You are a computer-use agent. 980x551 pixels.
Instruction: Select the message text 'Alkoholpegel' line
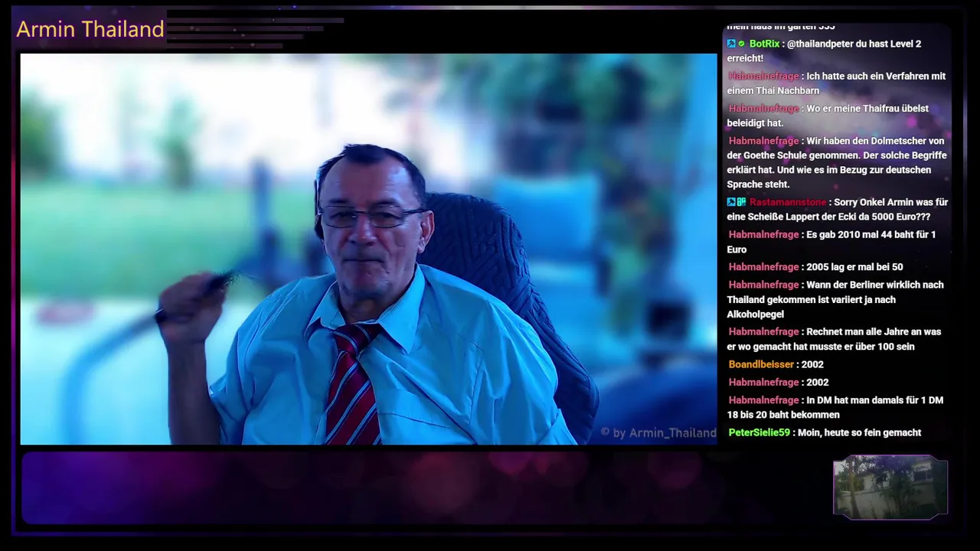(x=756, y=315)
